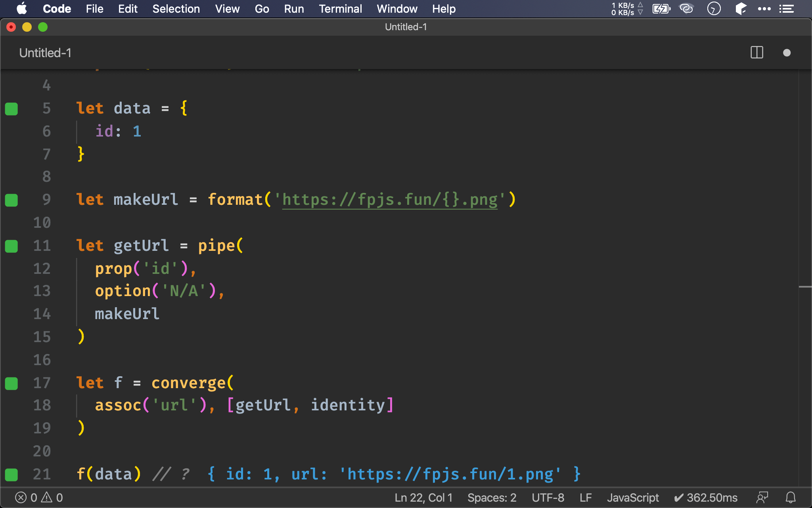Open the Notification Center list icon
Viewport: 812px width, 508px height.
787,9
